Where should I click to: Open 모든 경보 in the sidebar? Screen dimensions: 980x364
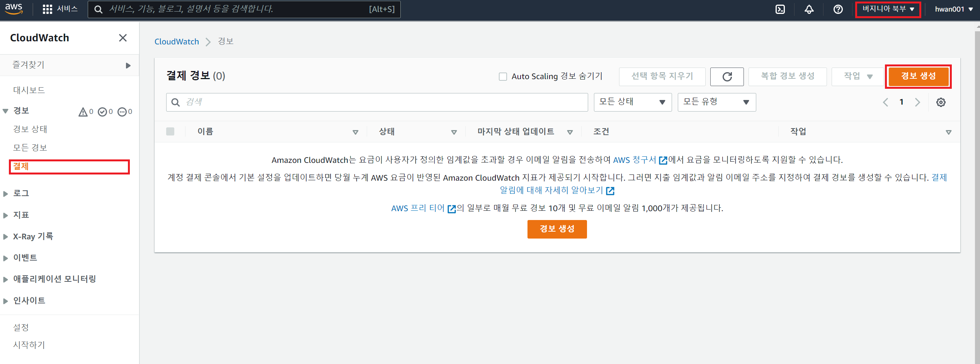point(30,148)
